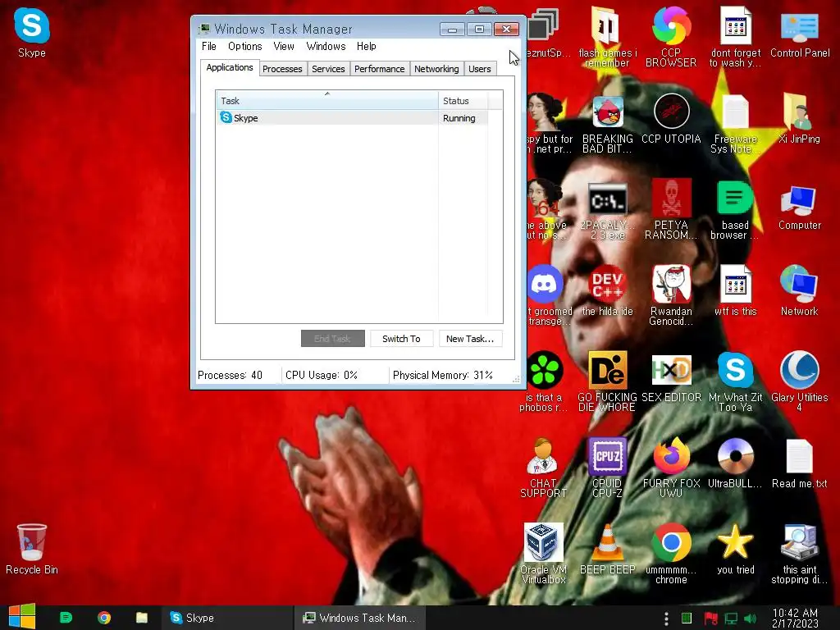Click the green taskbar app icon
The width and height of the screenshot is (840, 630).
[66, 618]
